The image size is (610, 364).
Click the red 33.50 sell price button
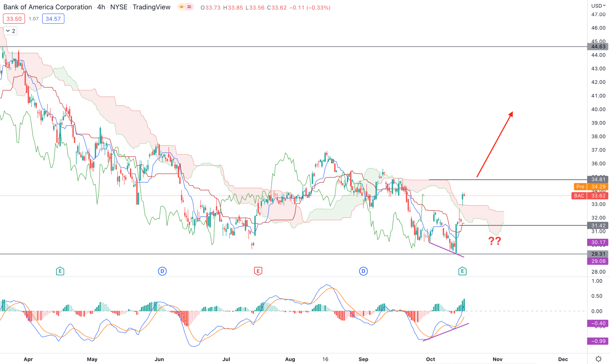(x=14, y=19)
